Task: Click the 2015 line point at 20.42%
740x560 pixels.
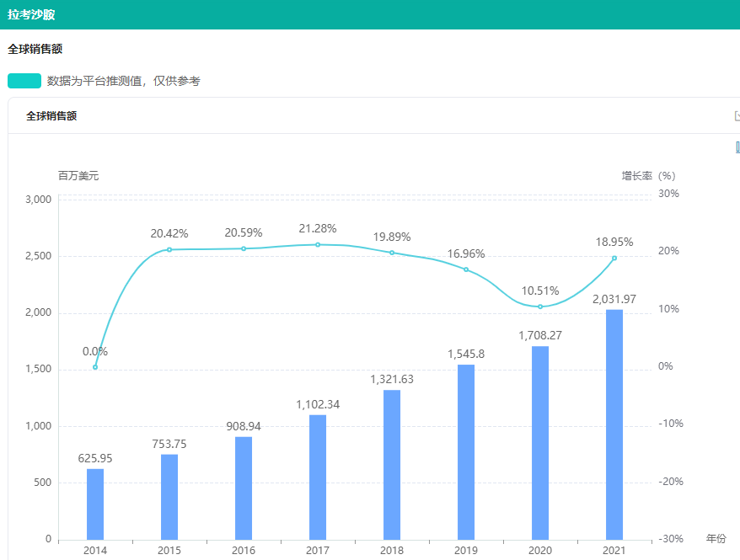Action: point(169,249)
